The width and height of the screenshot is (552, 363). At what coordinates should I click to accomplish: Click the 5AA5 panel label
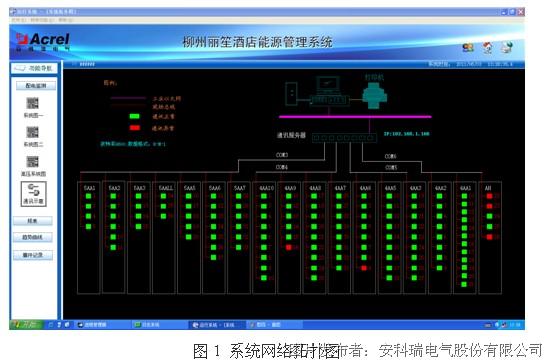click(189, 188)
